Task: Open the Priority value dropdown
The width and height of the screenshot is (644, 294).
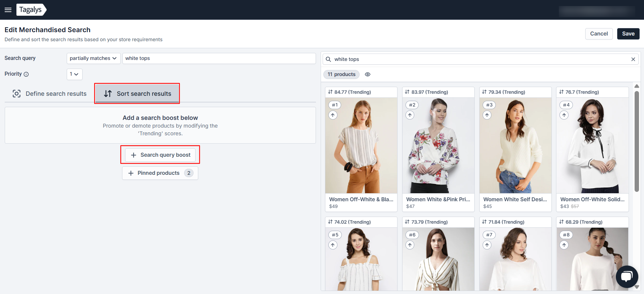Action: coord(74,74)
